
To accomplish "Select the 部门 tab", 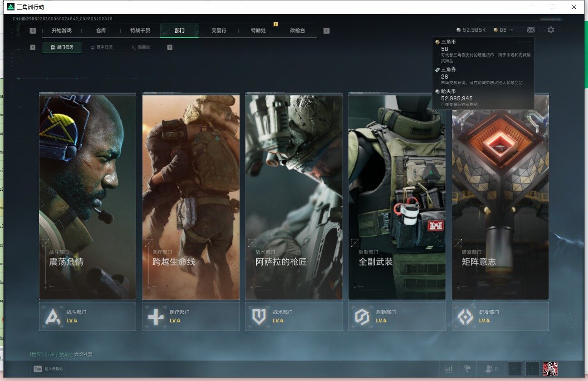I will 180,30.
